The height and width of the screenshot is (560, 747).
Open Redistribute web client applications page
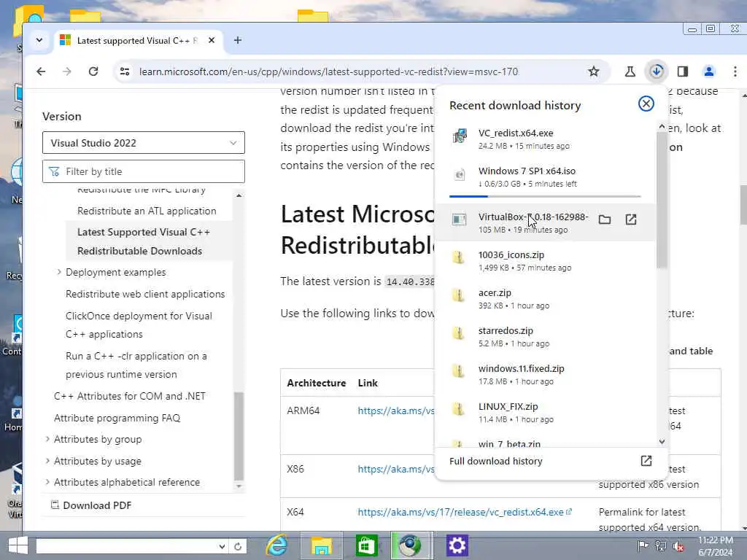(145, 294)
